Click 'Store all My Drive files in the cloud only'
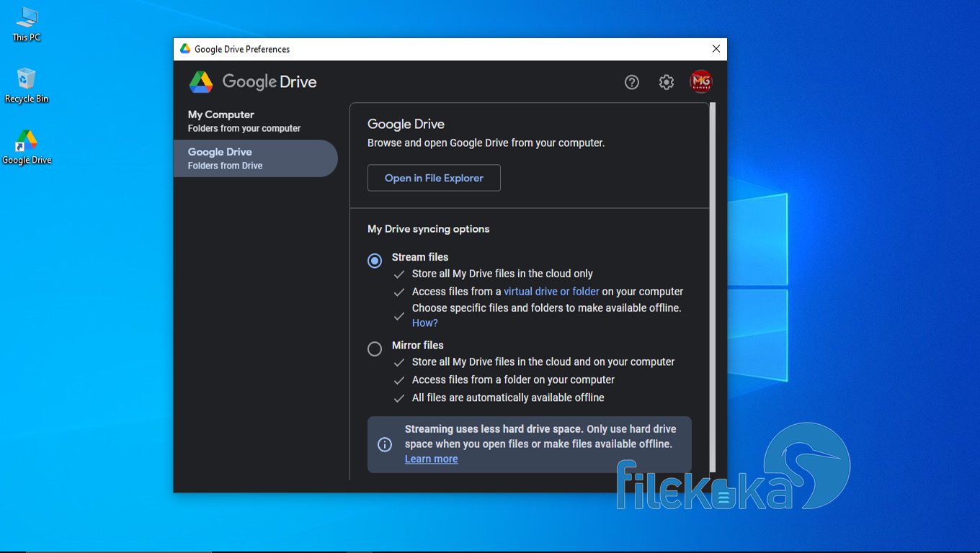Image resolution: width=980 pixels, height=553 pixels. pyautogui.click(x=502, y=274)
